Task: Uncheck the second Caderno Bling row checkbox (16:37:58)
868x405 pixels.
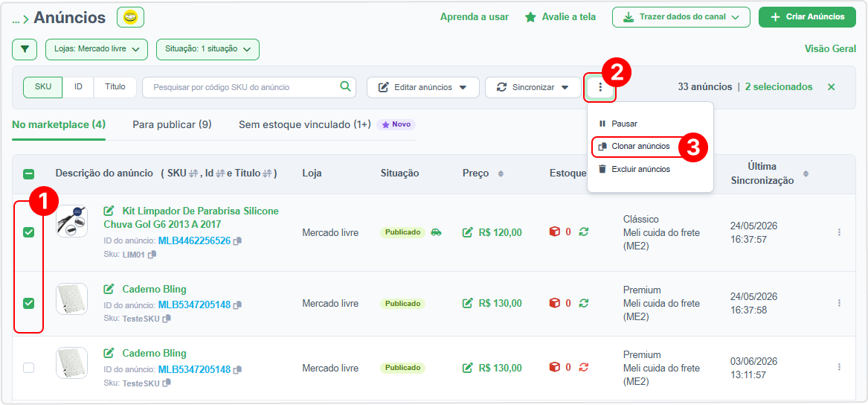Action: pos(28,304)
